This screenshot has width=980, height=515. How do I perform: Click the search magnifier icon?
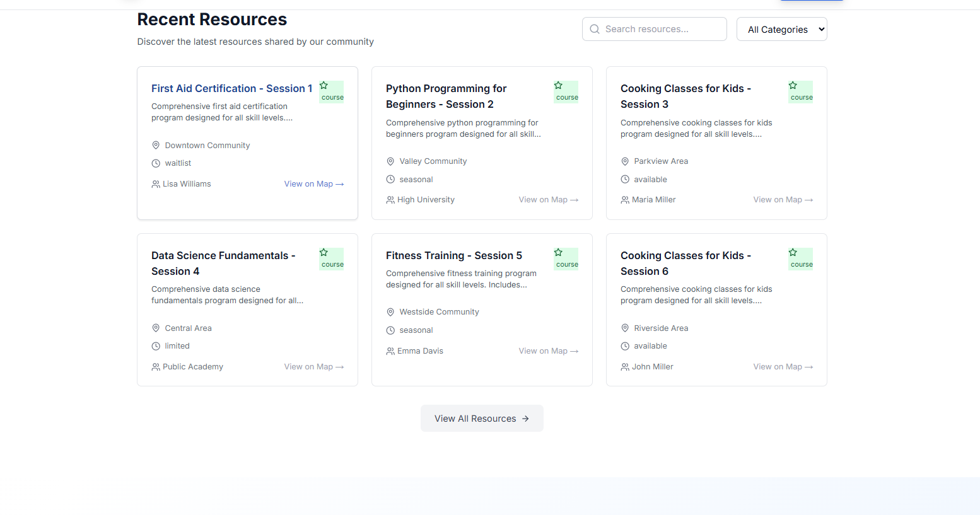click(595, 29)
